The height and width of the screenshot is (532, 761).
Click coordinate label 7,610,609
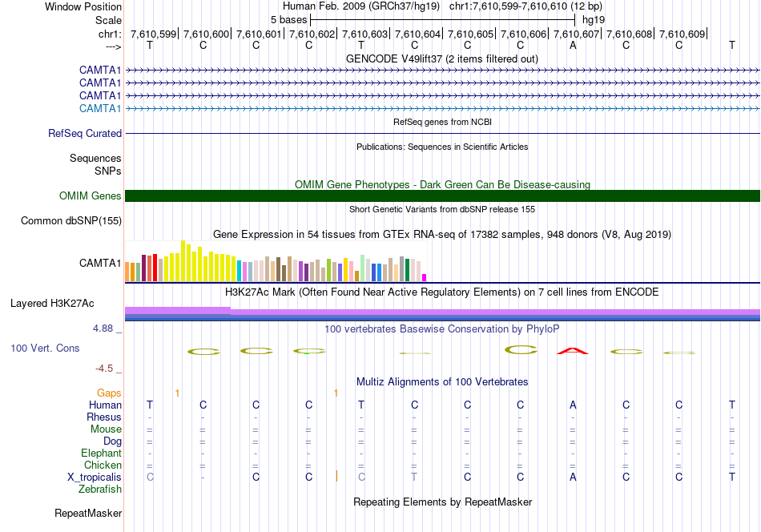pyautogui.click(x=682, y=34)
